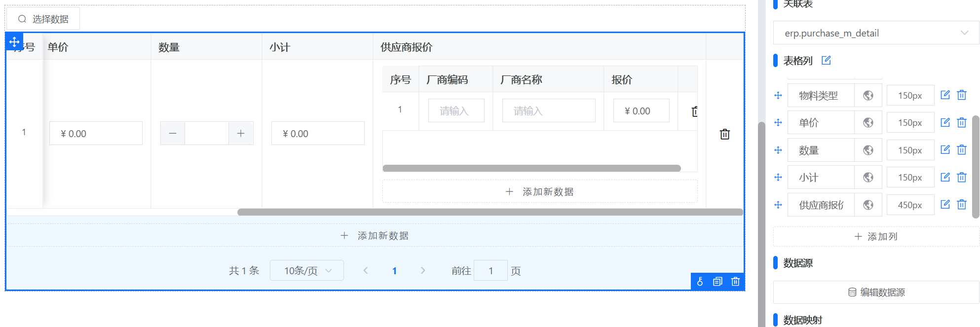
Task: Delete the first row using the trash icon
Action: 724,134
